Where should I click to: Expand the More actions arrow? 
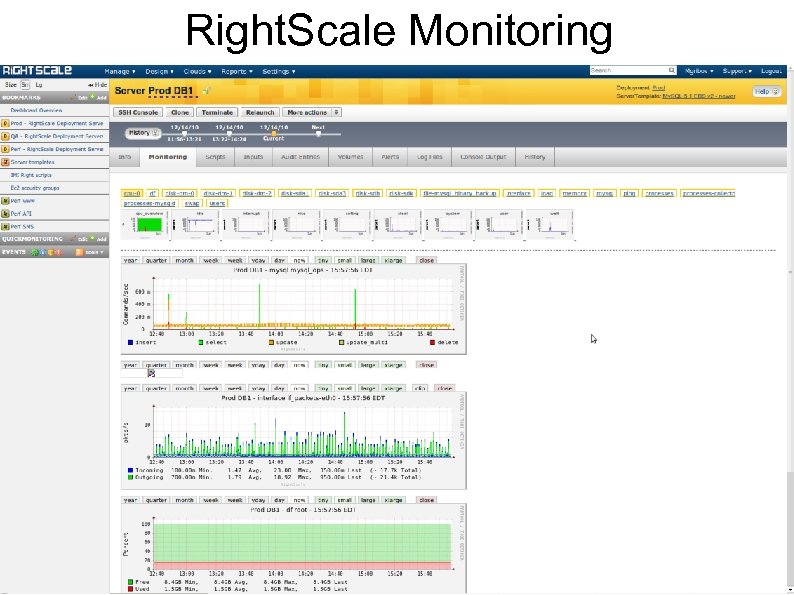(x=336, y=112)
